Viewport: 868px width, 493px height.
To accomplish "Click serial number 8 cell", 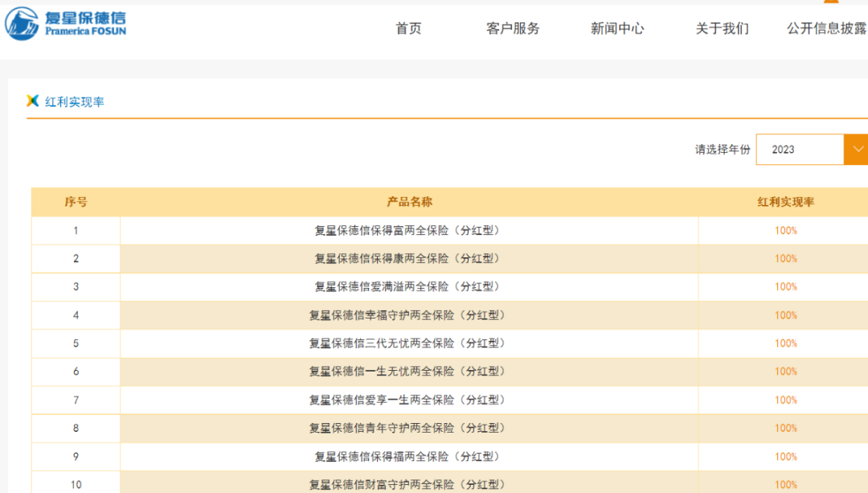I will (76, 428).
